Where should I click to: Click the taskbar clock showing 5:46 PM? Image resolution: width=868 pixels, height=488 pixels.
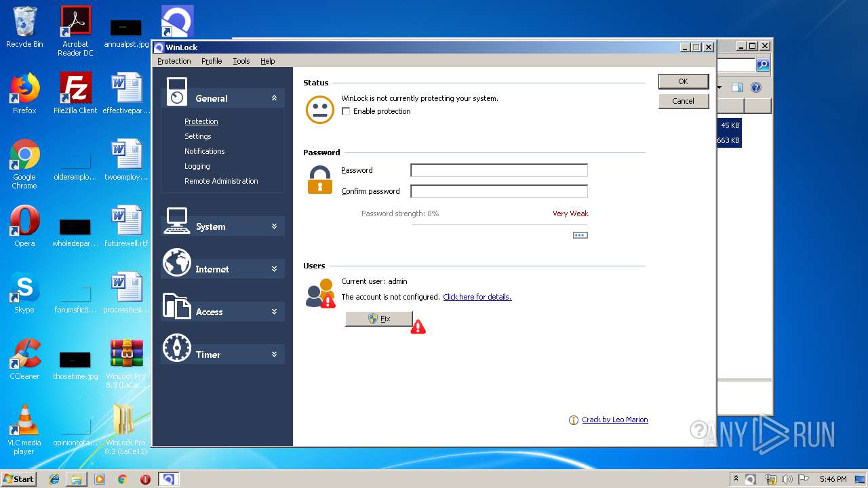click(x=833, y=479)
